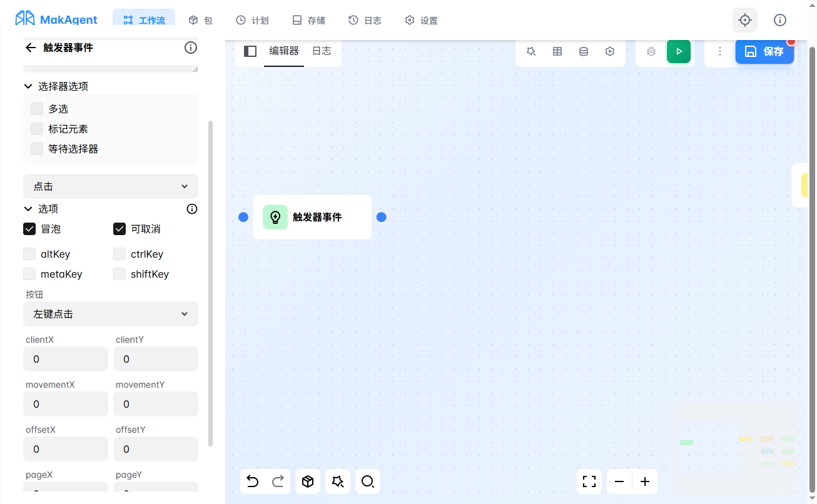Zoom in with the plus icon
This screenshot has width=817, height=504.
tap(645, 481)
